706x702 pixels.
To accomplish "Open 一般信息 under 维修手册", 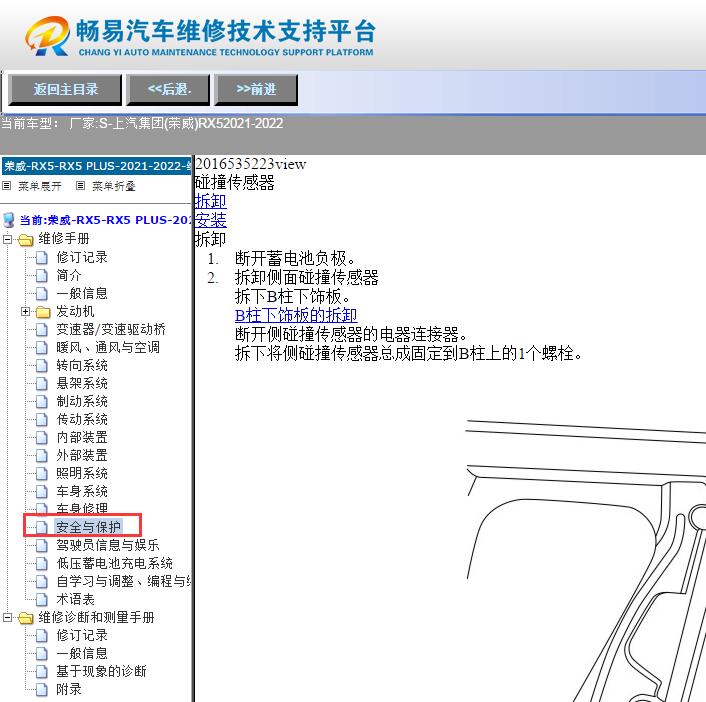I will pos(82,294).
